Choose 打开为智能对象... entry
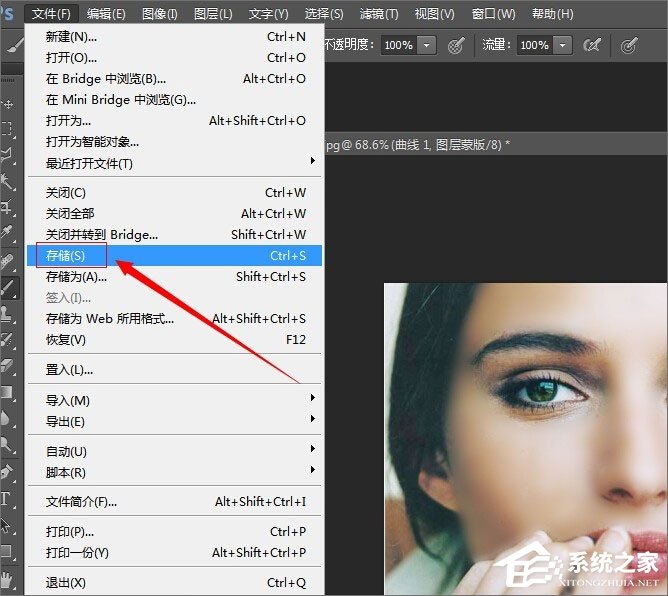The width and height of the screenshot is (668, 596). point(175,141)
